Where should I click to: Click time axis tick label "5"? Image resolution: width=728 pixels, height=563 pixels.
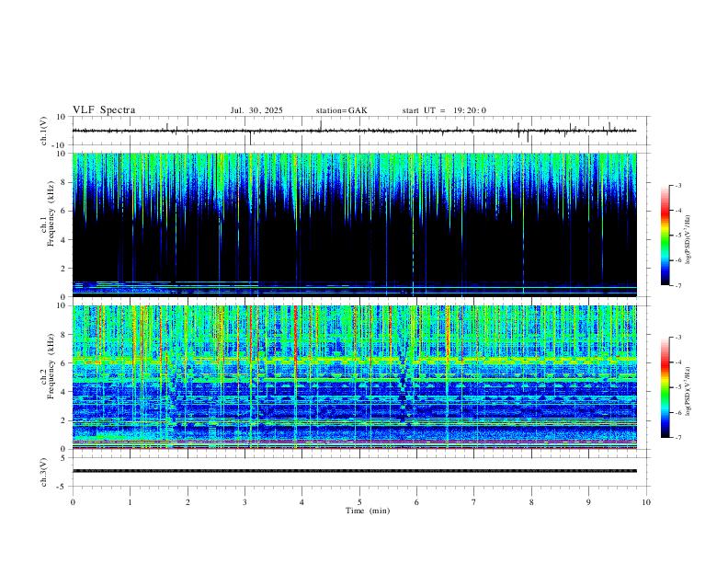(x=359, y=502)
